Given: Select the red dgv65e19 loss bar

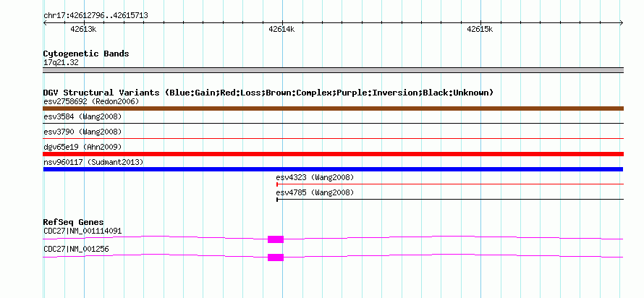Looking at the screenshot, I should coord(333,154).
